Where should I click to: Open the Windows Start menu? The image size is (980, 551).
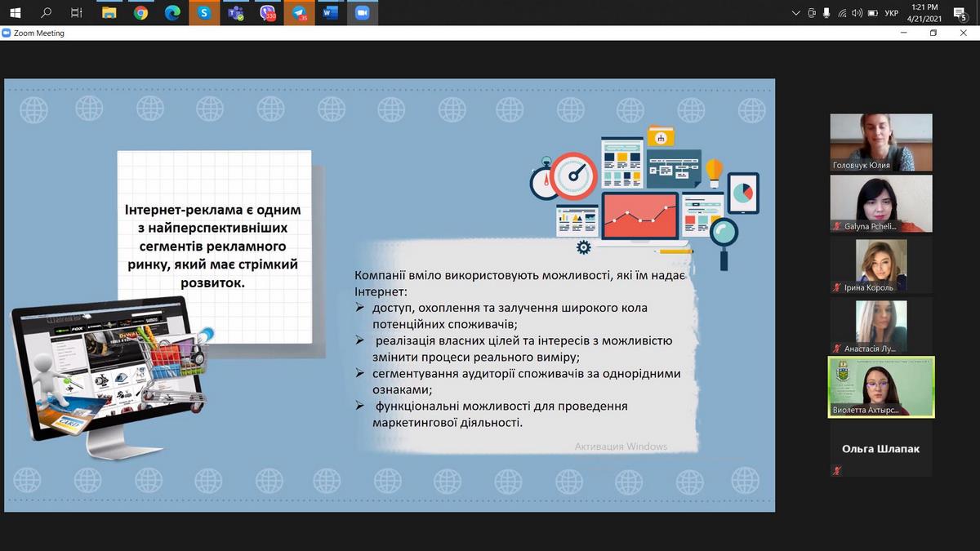click(x=15, y=13)
